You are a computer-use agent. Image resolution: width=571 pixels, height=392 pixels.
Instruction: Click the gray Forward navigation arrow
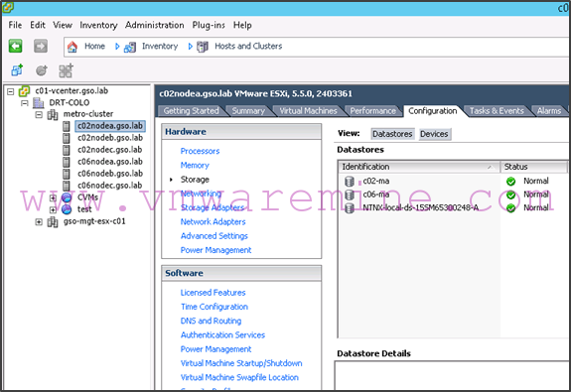[41, 47]
